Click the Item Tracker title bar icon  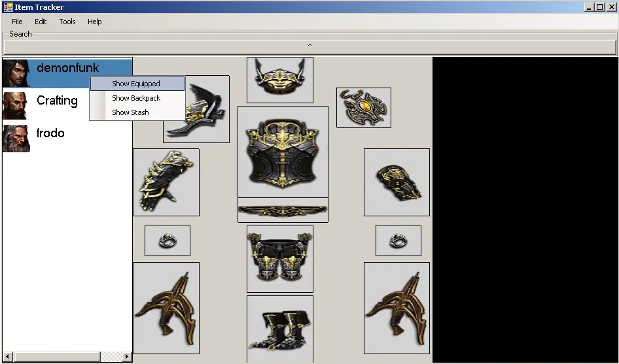coord(8,7)
